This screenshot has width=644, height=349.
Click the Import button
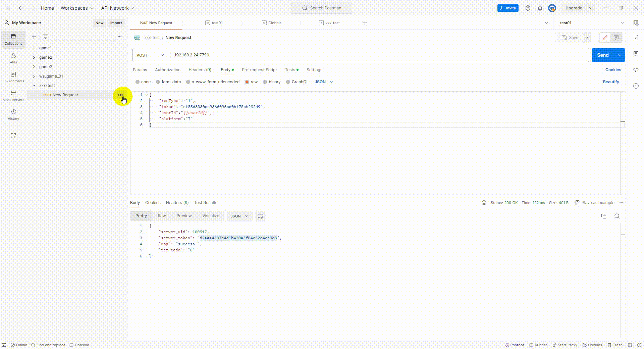[116, 23]
